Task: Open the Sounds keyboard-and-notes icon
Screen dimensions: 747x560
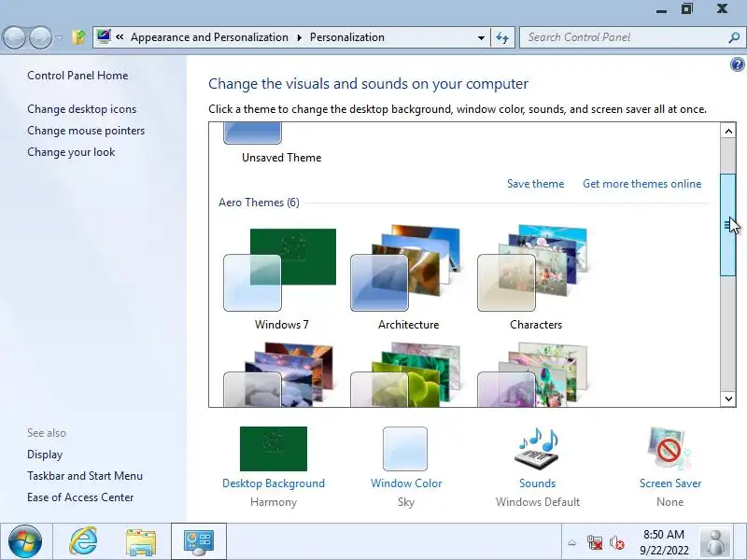Action: click(x=538, y=449)
